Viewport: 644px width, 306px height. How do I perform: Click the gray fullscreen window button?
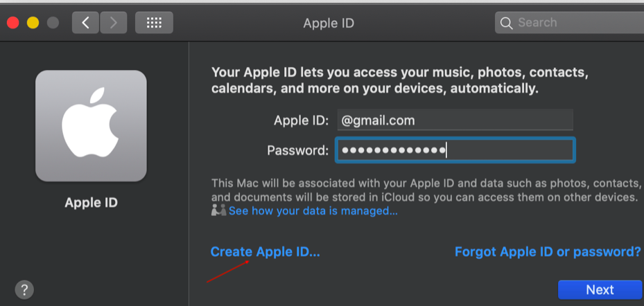[53, 23]
